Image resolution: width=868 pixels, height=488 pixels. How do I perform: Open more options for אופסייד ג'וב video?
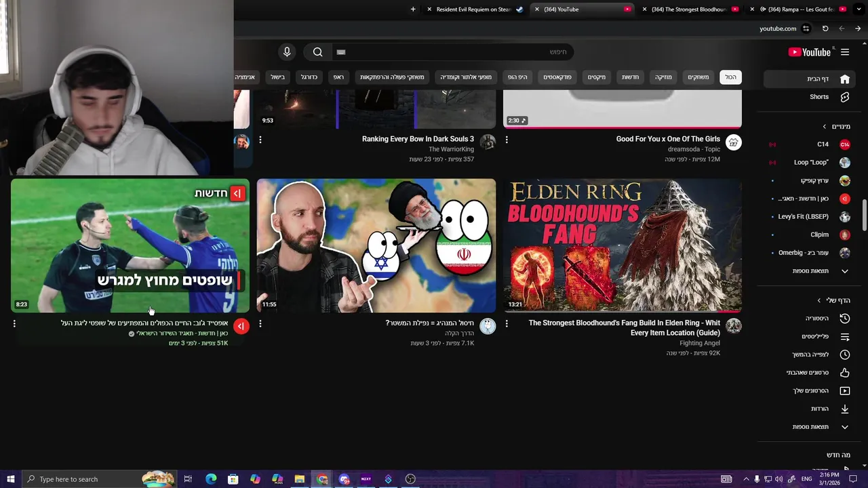[x=14, y=324]
